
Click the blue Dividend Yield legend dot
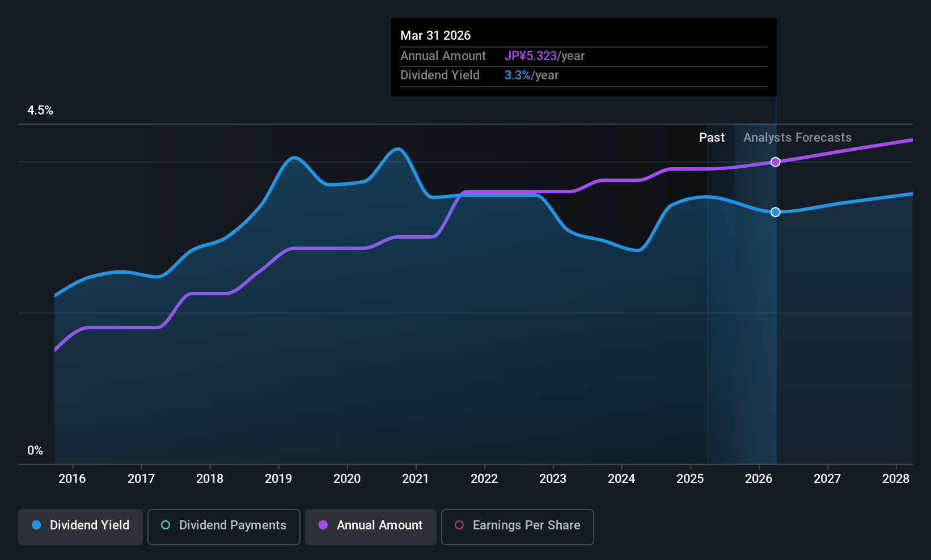[x=36, y=525]
